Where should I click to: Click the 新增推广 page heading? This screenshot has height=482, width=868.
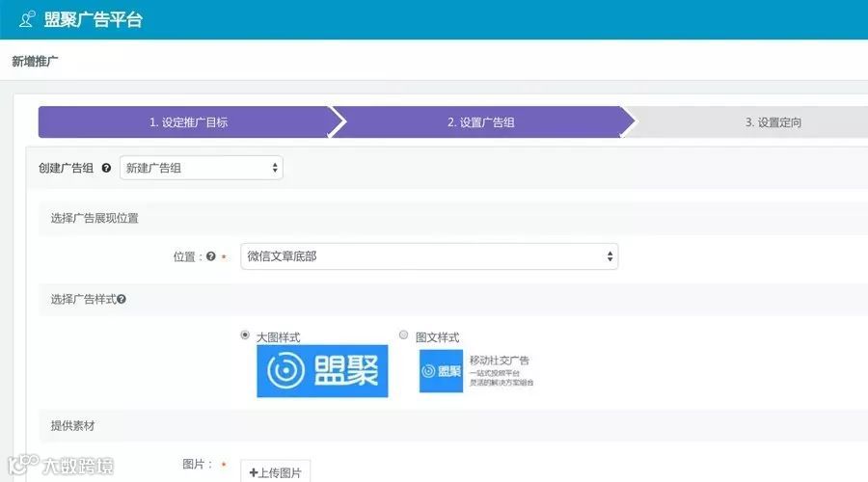35,62
